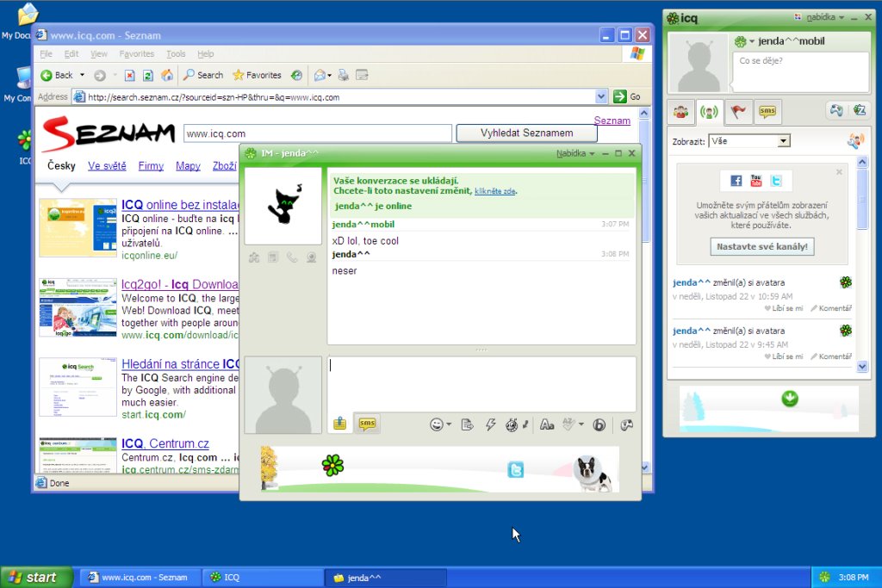Click Twitter icon in channels box
This screenshot has height=588, width=882.
click(776, 181)
